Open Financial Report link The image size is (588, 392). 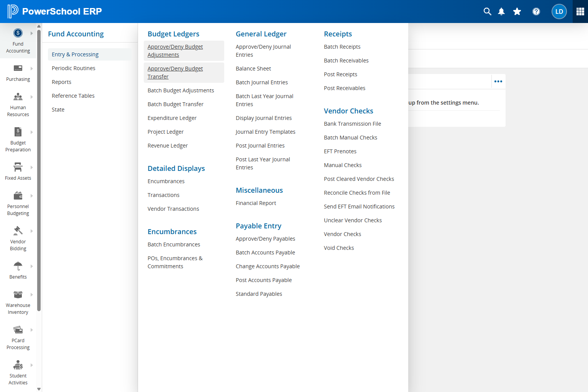coord(256,203)
